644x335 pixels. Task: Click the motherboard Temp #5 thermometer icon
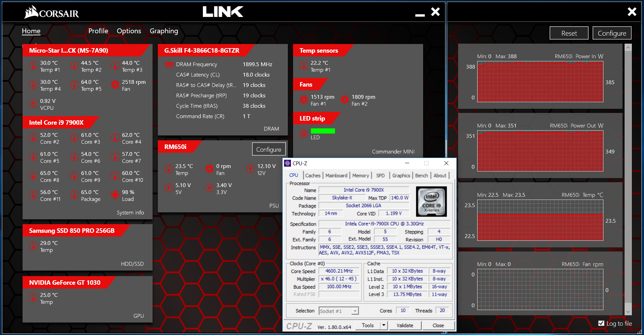coord(74,85)
